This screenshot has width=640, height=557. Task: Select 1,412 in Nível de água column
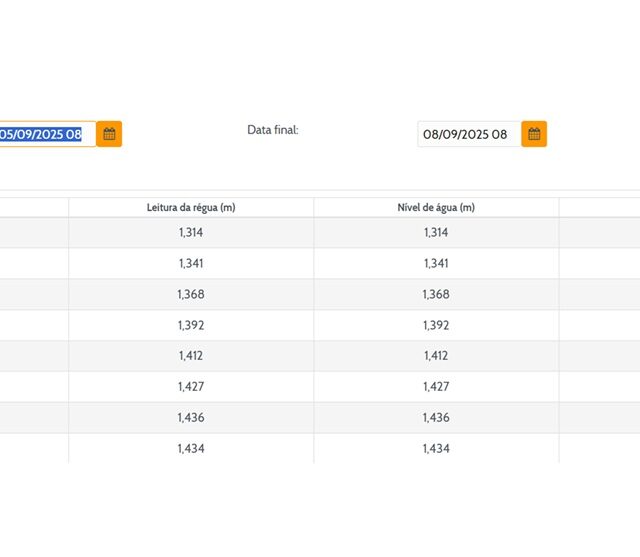[x=436, y=356]
